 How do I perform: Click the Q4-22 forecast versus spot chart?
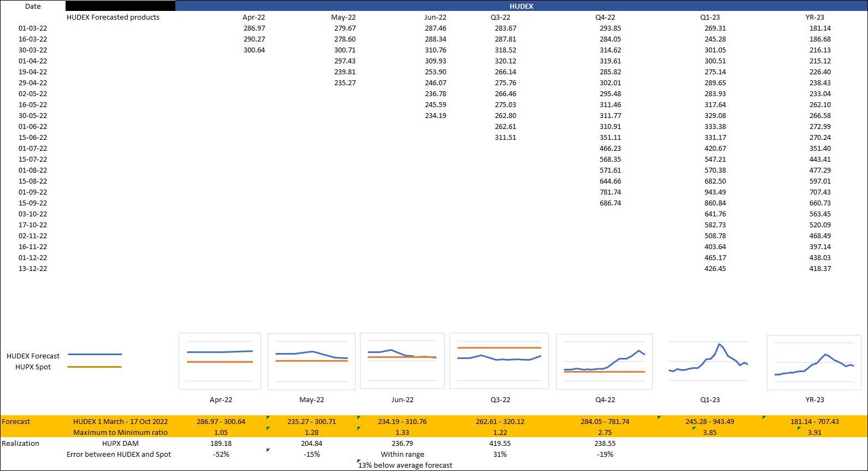[x=604, y=362]
